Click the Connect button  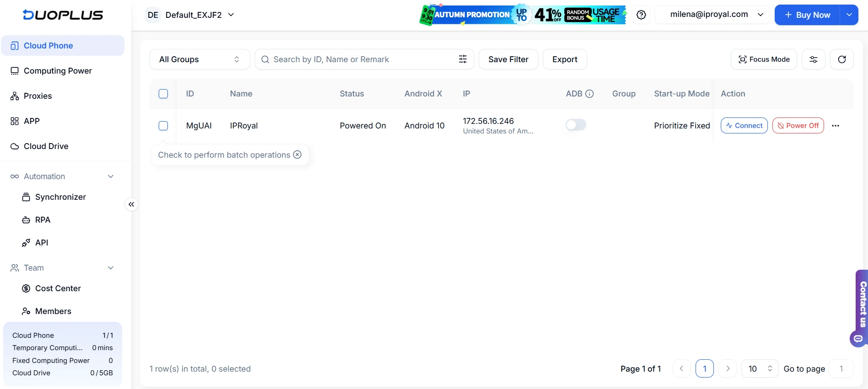tap(744, 126)
